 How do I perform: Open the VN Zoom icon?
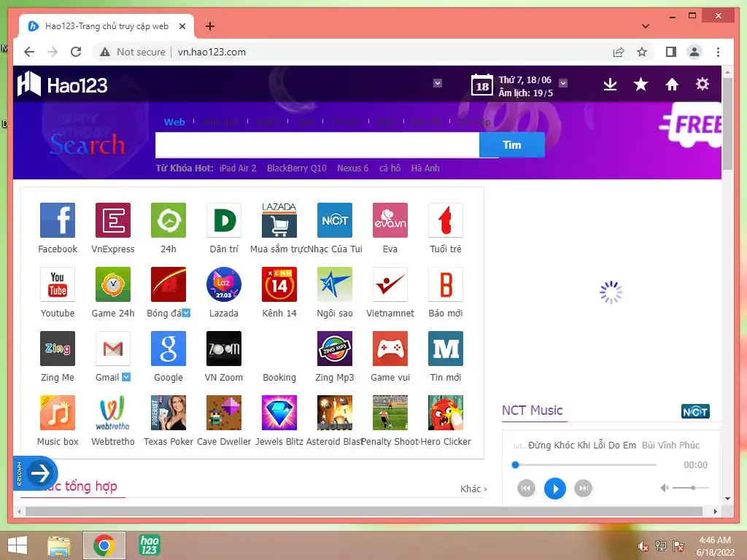coord(224,349)
